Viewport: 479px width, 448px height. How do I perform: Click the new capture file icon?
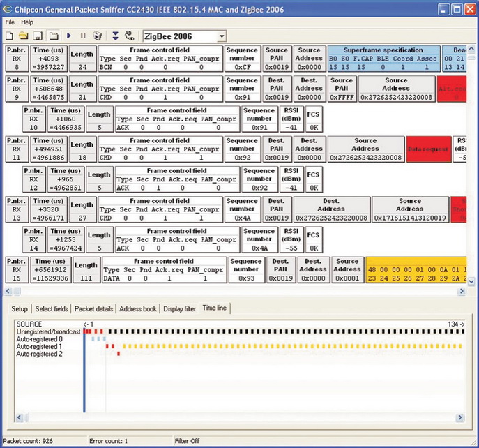[x=10, y=36]
